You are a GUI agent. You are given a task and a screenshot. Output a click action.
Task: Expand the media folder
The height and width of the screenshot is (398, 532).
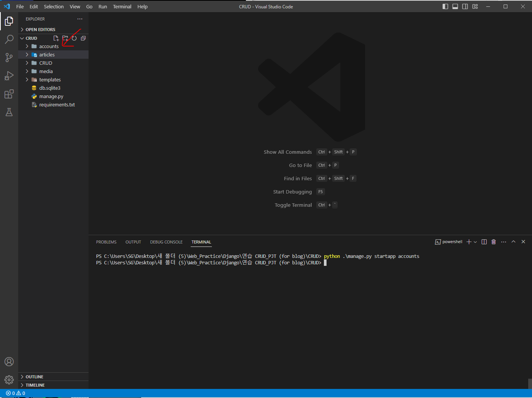pyautogui.click(x=53, y=71)
